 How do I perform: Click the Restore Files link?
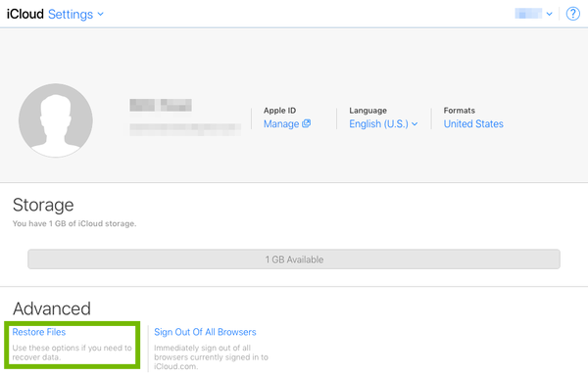[39, 332]
